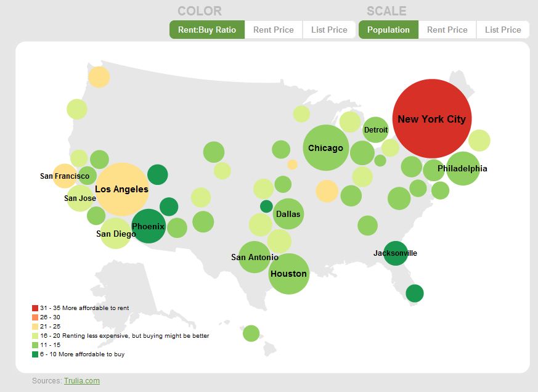The width and height of the screenshot is (538, 392).
Task: Click the San Antonio bubble
Action: [255, 257]
